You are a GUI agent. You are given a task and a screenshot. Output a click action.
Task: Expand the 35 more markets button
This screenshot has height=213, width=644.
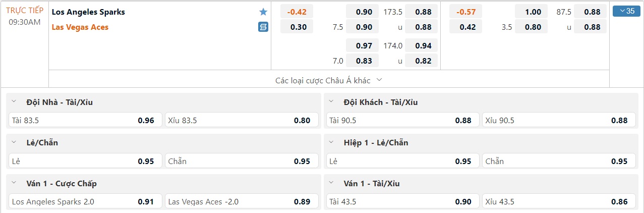click(x=626, y=11)
